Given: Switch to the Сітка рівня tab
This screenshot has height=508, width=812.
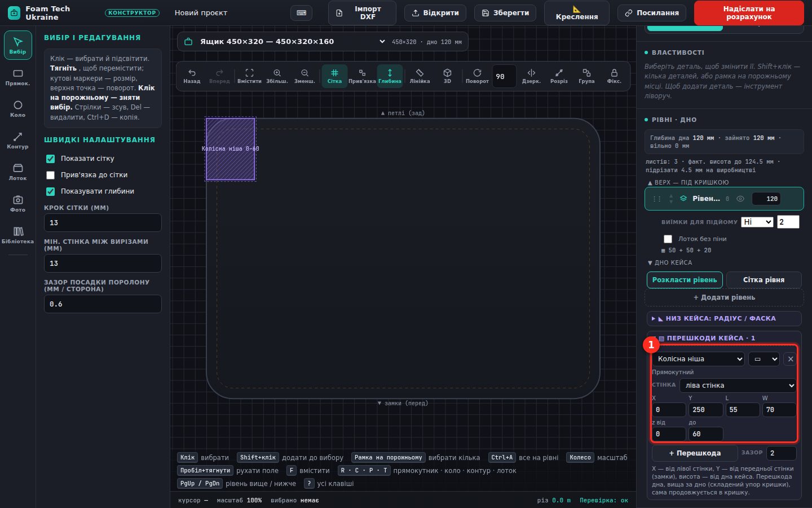Looking at the screenshot, I should pos(764,280).
